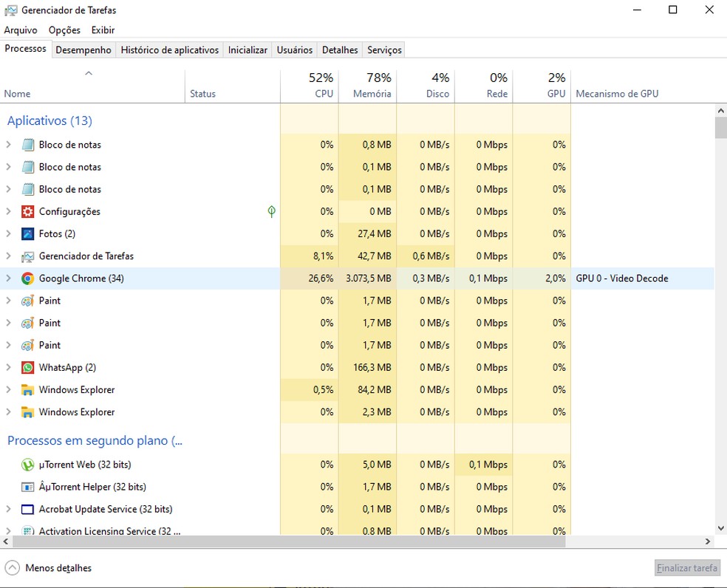Expand the WhatsApp (2) process group

pos(9,368)
